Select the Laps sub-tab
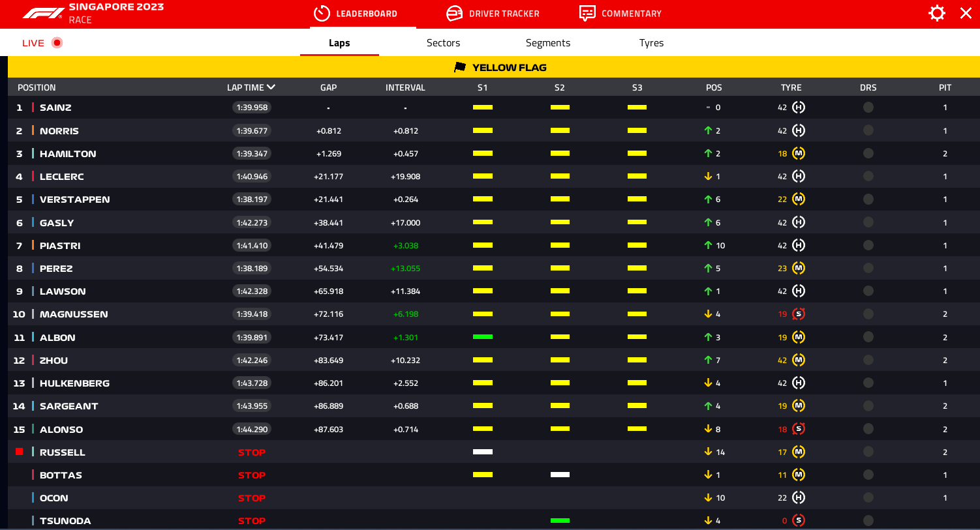 point(339,43)
